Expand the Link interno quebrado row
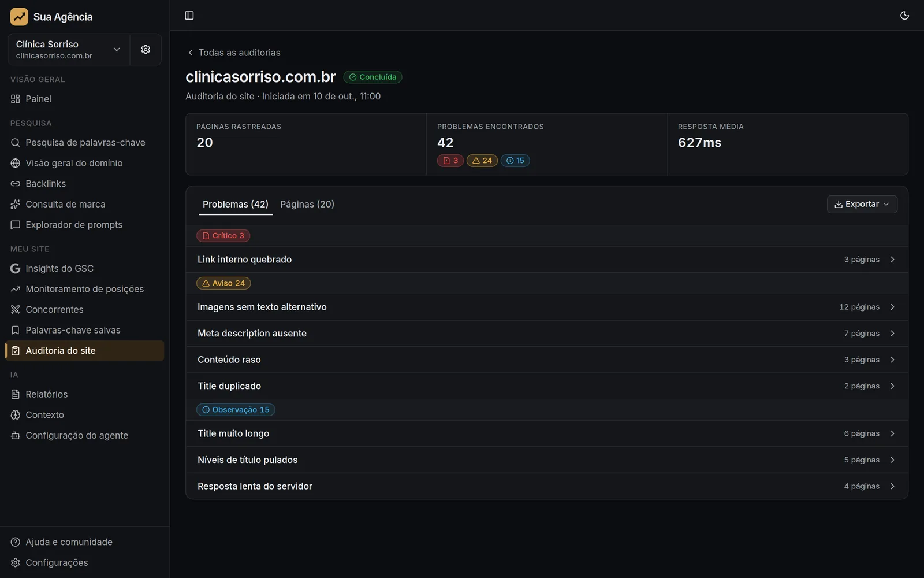Screen dimensions: 924x578 (x=546, y=260)
